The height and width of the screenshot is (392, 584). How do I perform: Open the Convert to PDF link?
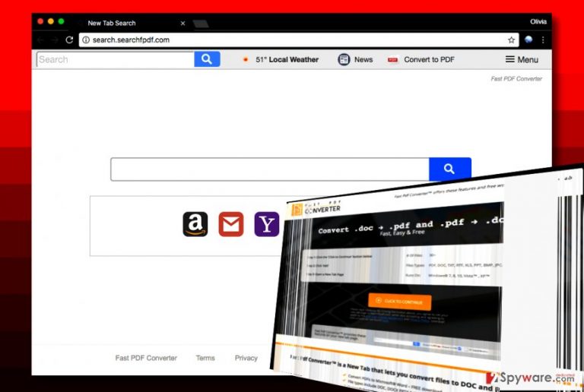point(429,59)
